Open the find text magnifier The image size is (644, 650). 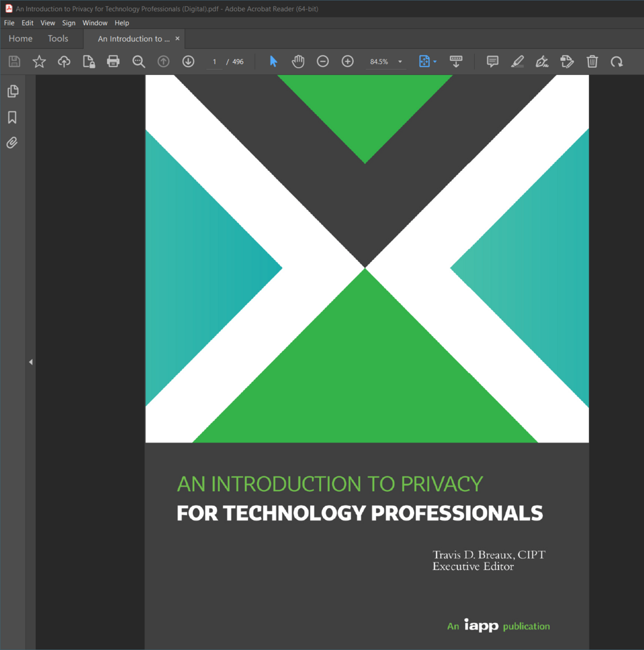coord(138,61)
